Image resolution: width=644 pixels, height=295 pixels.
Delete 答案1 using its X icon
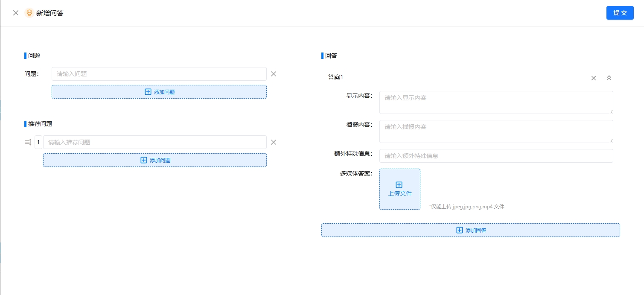coord(593,78)
